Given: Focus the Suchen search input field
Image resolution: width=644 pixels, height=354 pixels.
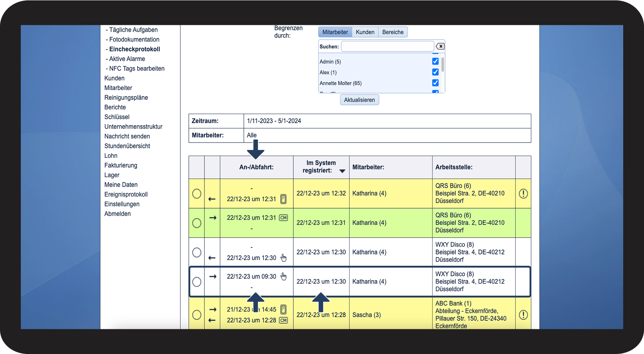Looking at the screenshot, I should (x=387, y=46).
